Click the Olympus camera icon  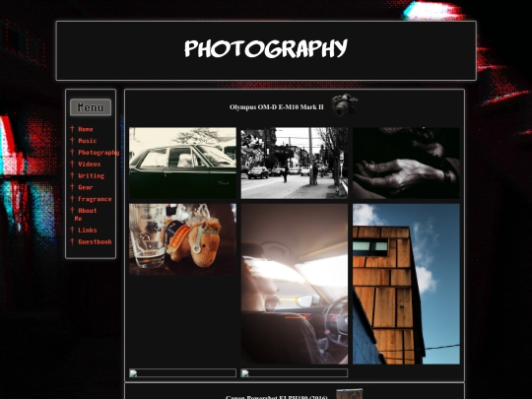click(x=345, y=105)
